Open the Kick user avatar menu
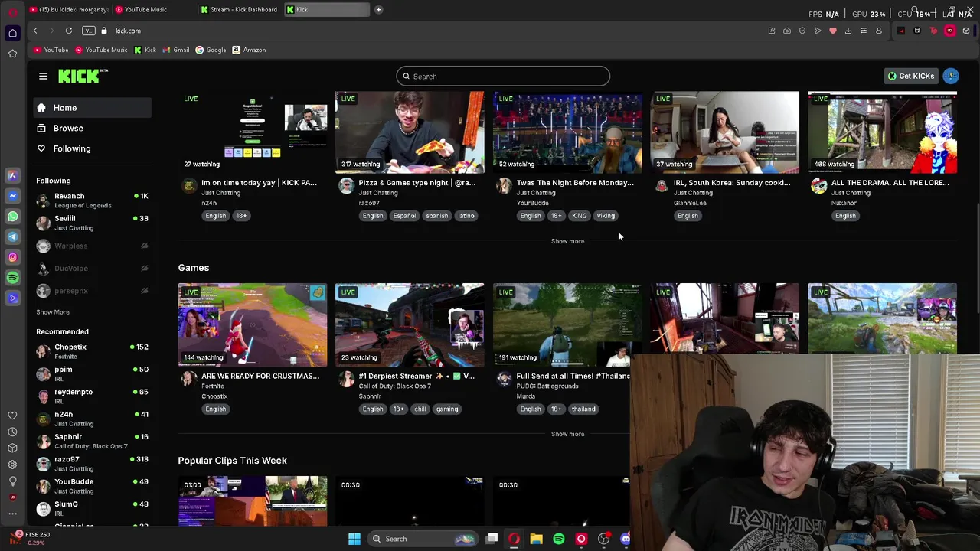 [x=951, y=76]
